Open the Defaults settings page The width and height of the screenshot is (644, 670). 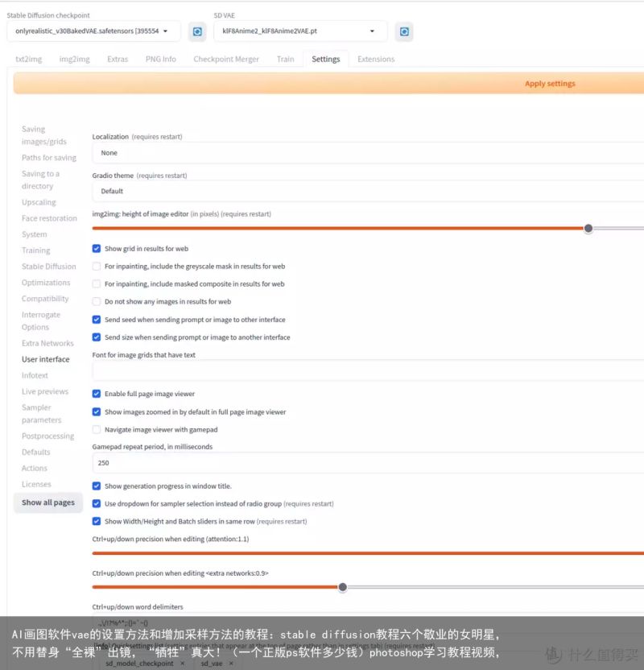(36, 452)
